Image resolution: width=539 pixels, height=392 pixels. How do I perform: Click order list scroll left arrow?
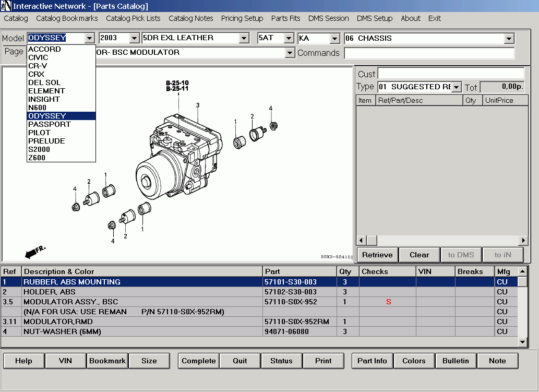(x=361, y=240)
